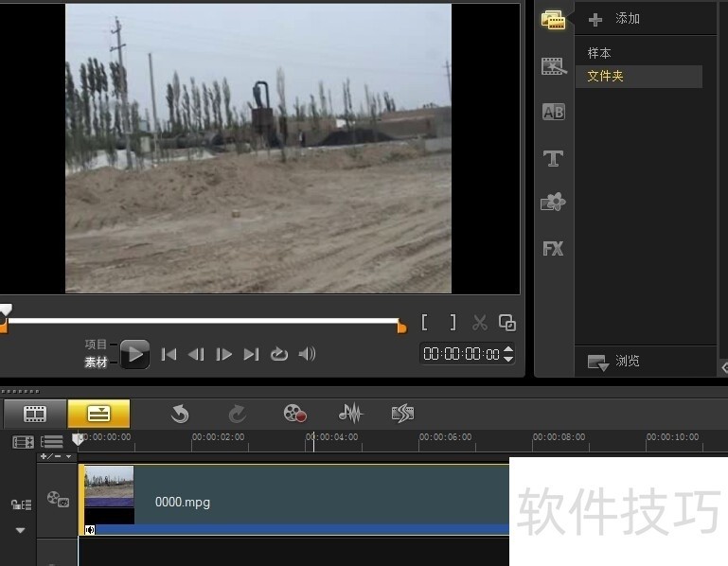
Task: Open the FX filter library
Action: [553, 249]
